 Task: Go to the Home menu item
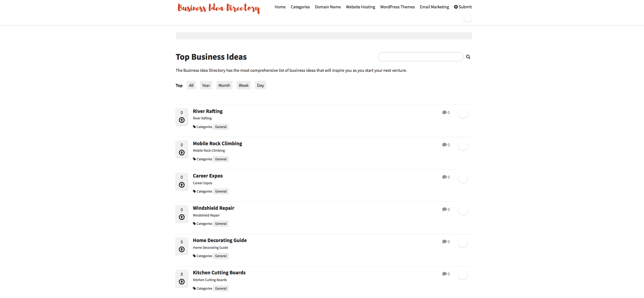[x=280, y=7]
